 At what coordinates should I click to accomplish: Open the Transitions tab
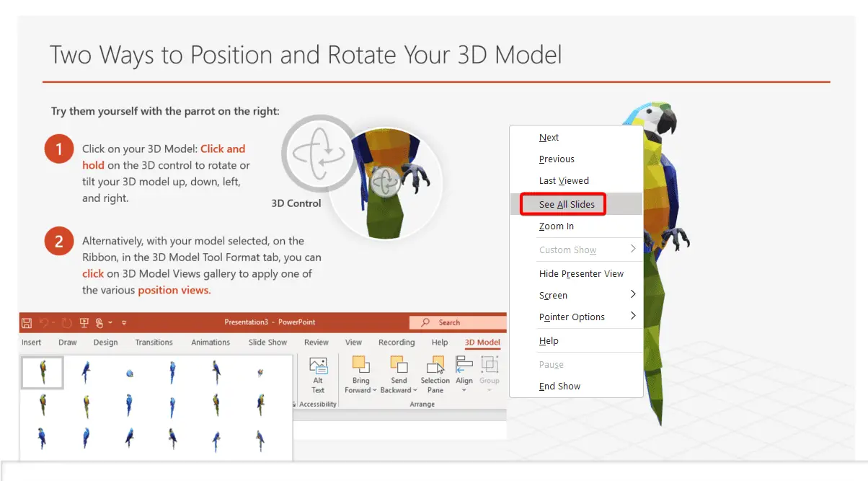point(154,343)
